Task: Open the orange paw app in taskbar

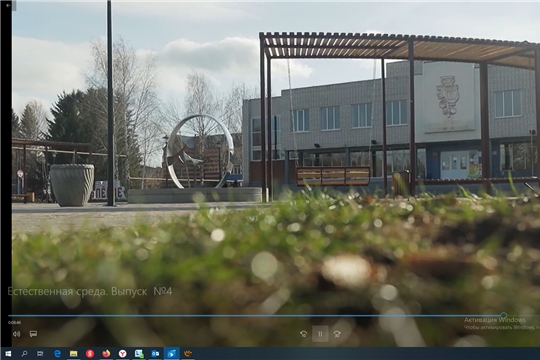Action: pyautogui.click(x=188, y=354)
